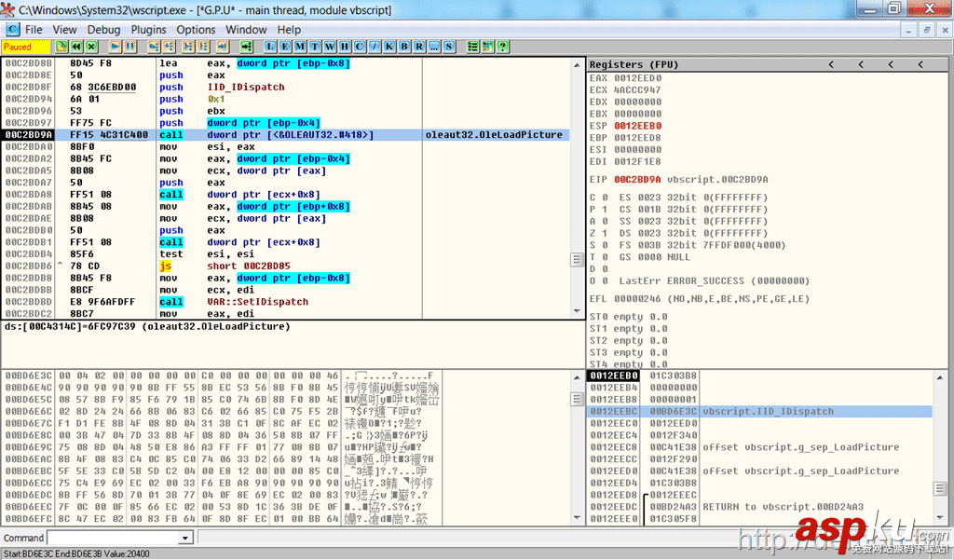Click the last '<' arrow in Registers header
Viewport: 954px width, 560px height.
(920, 64)
